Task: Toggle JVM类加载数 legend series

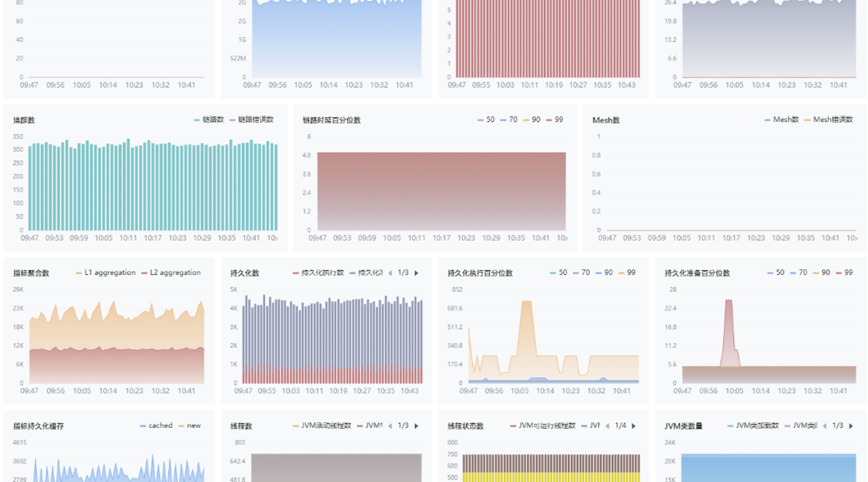Action: (x=753, y=426)
